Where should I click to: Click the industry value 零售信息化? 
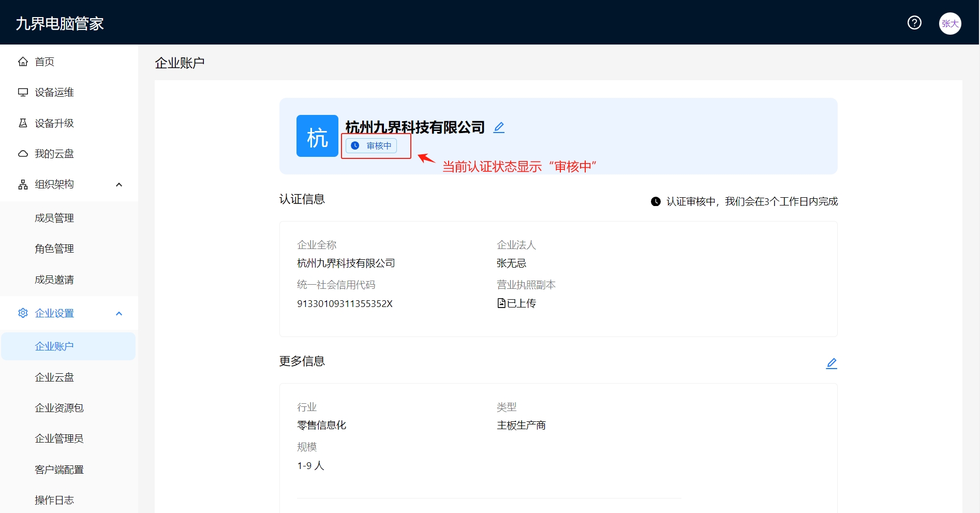[x=321, y=426]
